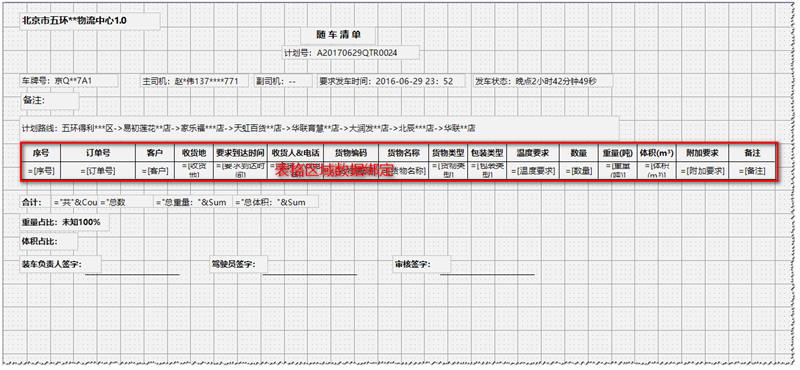Click the '审核签字:' signature label
Image resolution: width=800 pixels, height=370 pixels.
(421, 264)
